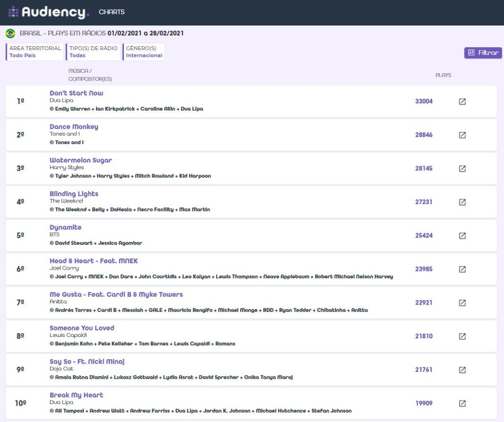The image size is (504, 422).
Task: Open external link icon for Dance Monkey row
Action: pyautogui.click(x=462, y=135)
